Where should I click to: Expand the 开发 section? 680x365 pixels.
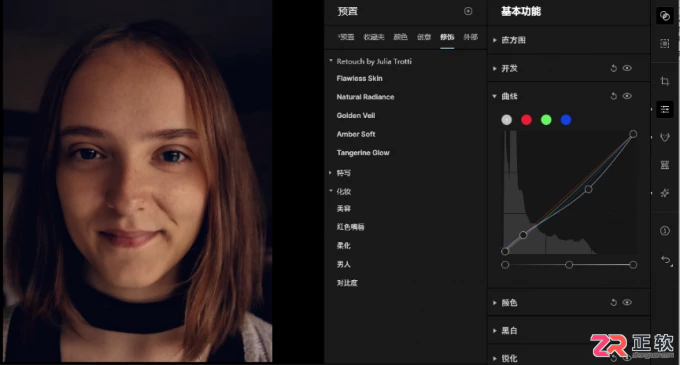[494, 68]
